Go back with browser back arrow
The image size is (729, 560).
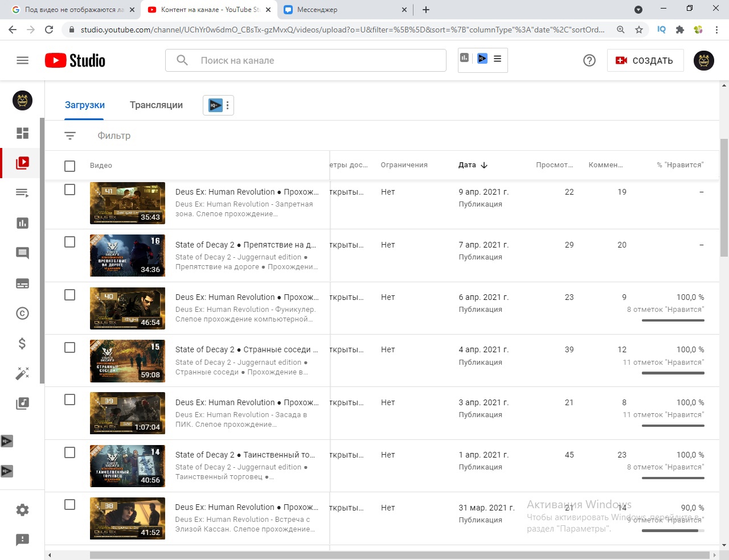[13, 30]
